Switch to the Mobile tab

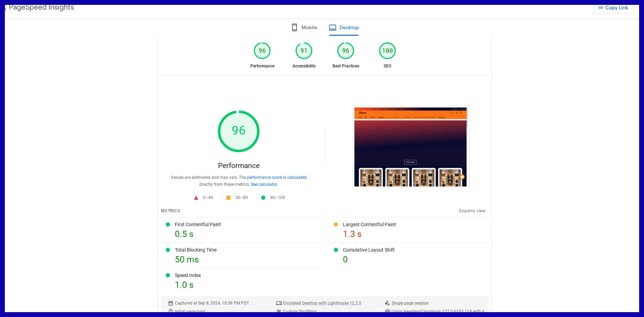pos(304,28)
